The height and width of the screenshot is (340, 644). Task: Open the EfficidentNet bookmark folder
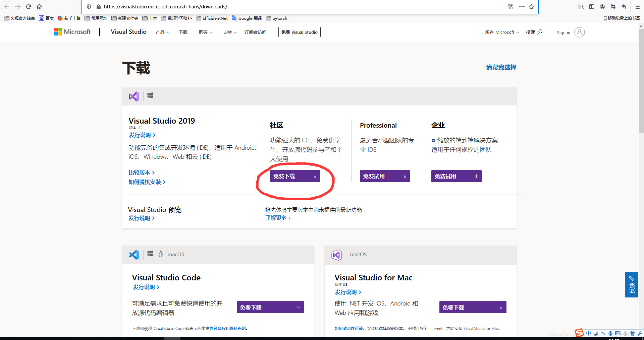[x=212, y=18]
